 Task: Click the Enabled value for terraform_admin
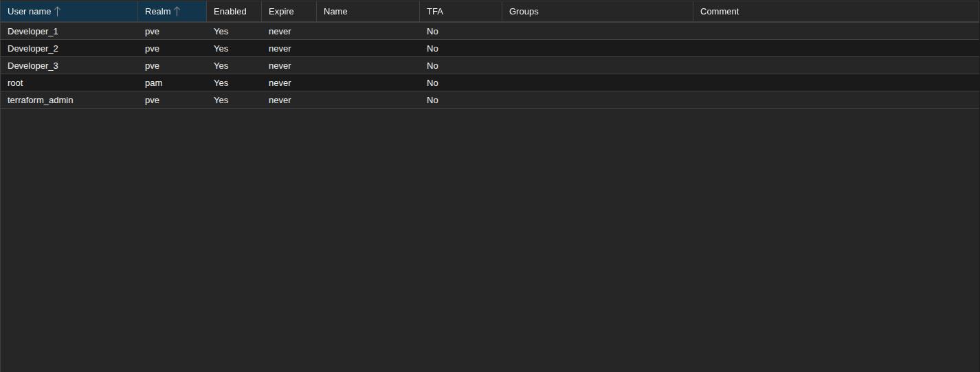(221, 100)
